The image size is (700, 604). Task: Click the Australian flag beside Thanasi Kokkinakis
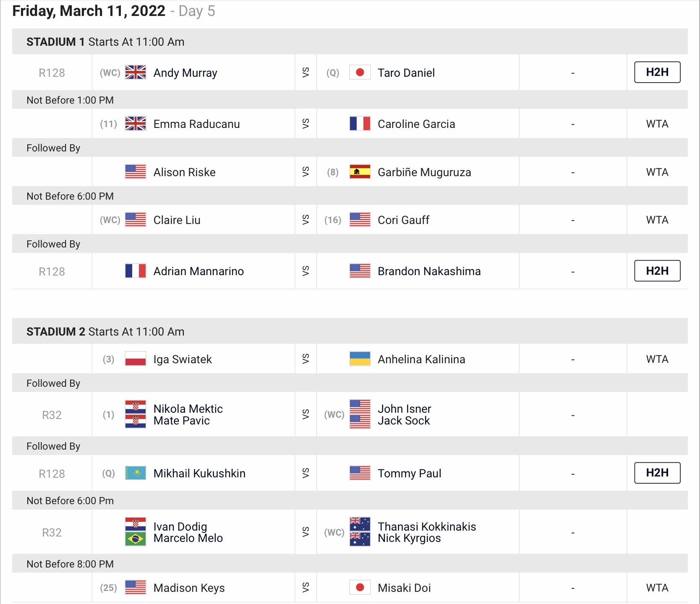coord(360,524)
